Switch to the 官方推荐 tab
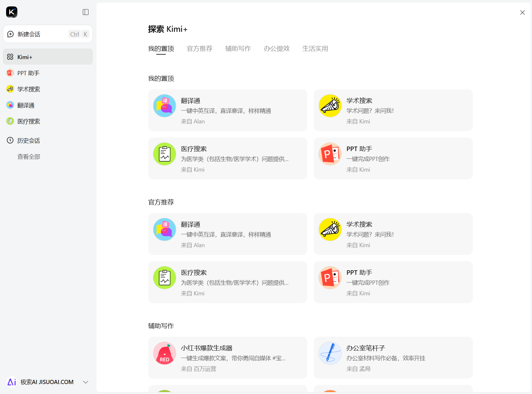532x394 pixels. click(x=199, y=49)
